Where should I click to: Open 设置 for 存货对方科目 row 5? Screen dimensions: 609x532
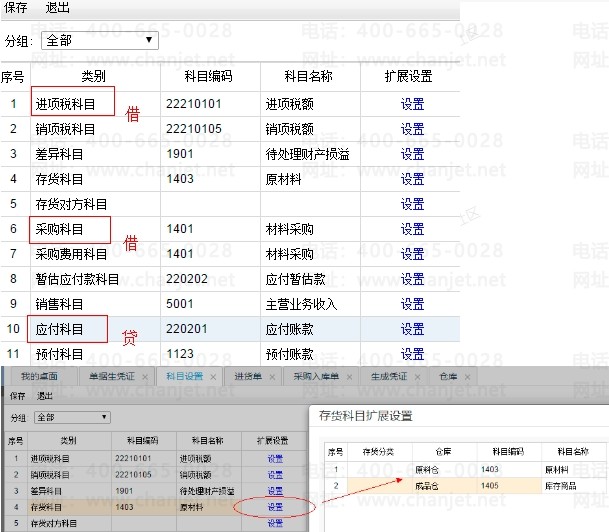[x=412, y=204]
